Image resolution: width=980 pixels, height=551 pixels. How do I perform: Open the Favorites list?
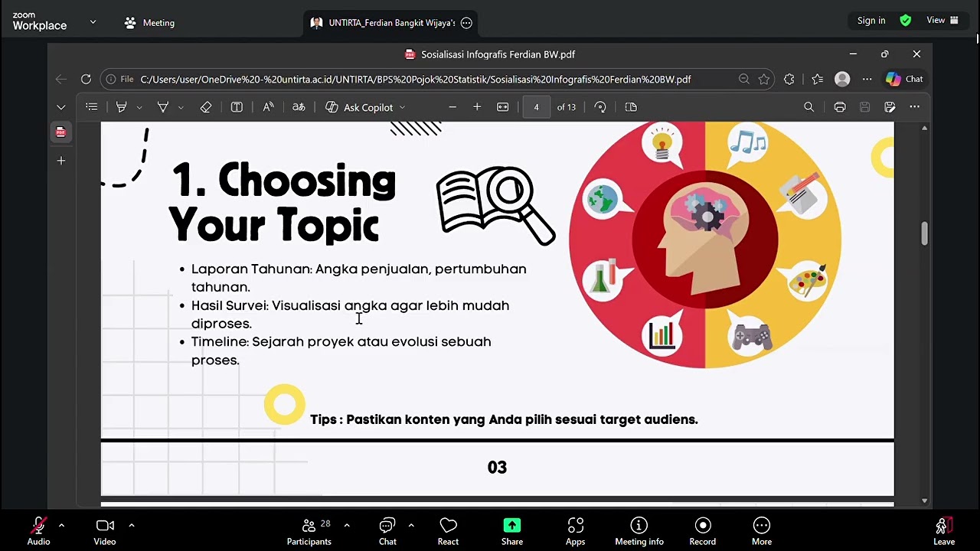(x=817, y=79)
